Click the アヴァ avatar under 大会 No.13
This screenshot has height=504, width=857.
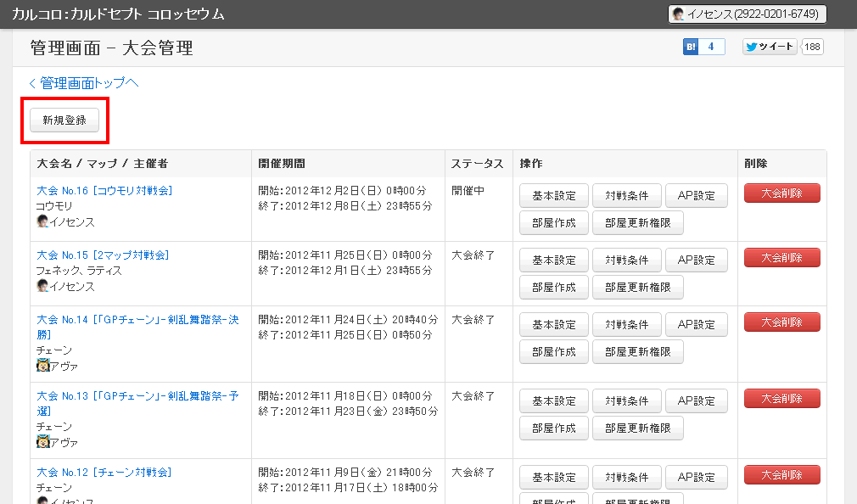point(42,442)
